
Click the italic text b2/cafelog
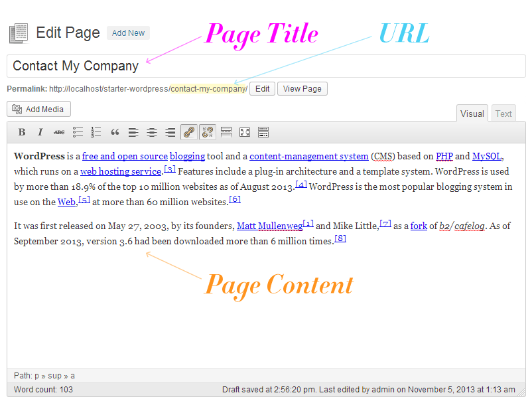click(x=462, y=226)
